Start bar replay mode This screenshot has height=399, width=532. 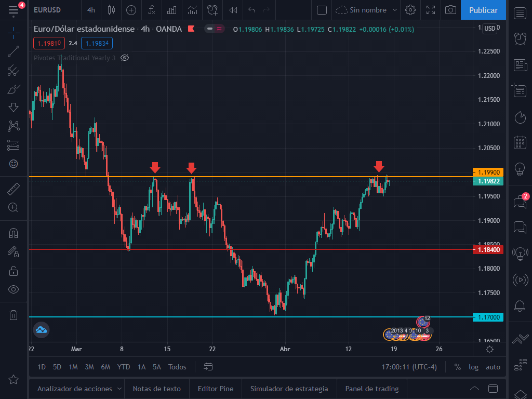pos(233,10)
